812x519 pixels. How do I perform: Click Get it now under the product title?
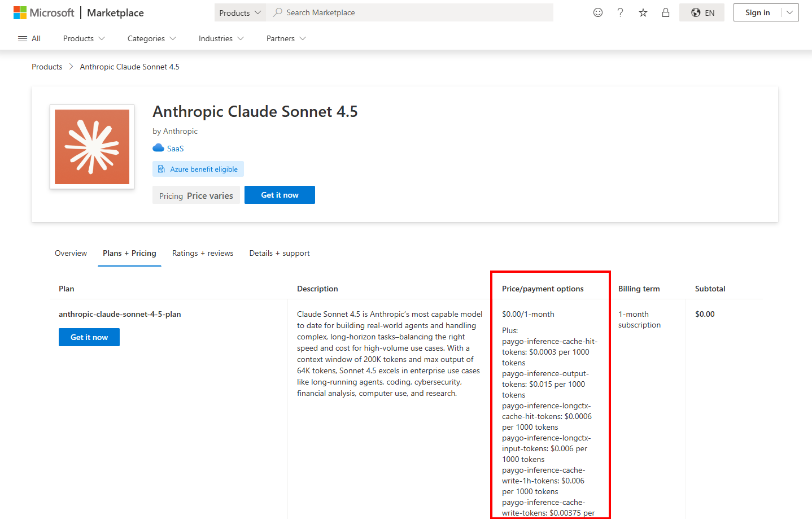[x=280, y=195]
